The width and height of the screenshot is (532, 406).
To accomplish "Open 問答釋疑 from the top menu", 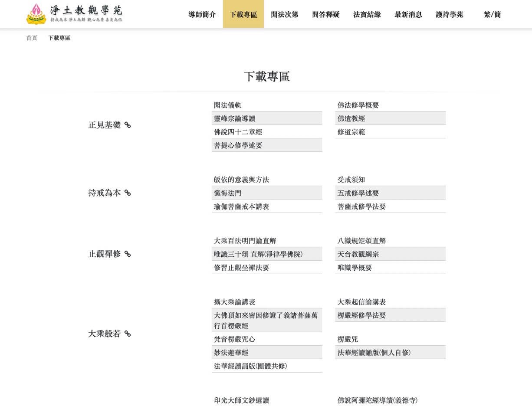I will click(325, 14).
